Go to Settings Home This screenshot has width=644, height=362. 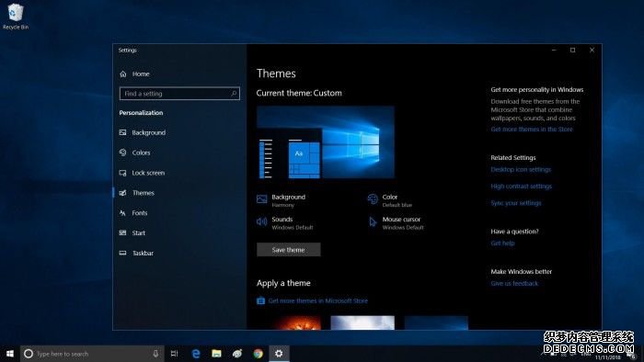pyautogui.click(x=134, y=74)
